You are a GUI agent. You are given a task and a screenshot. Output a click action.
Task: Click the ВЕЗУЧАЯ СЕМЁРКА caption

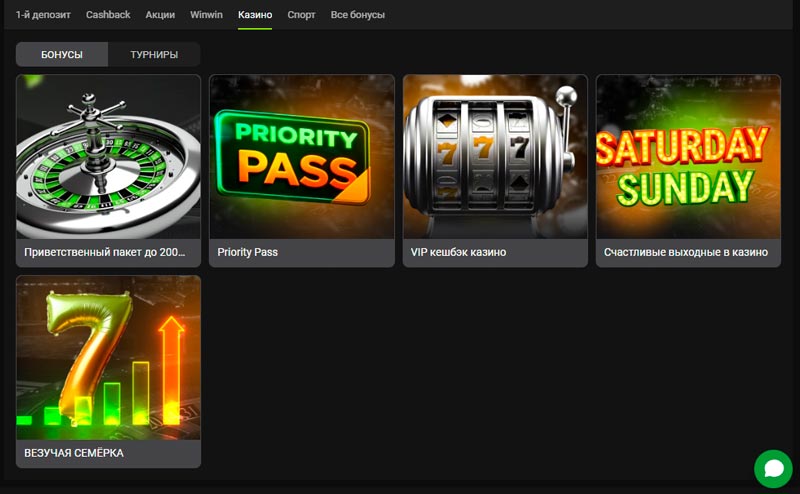pyautogui.click(x=74, y=453)
